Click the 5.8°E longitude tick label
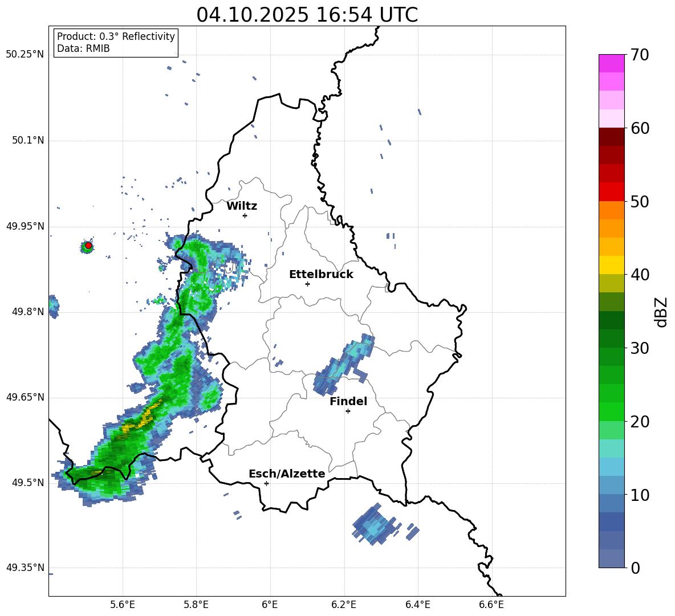This screenshot has width=675, height=616. 196,605
